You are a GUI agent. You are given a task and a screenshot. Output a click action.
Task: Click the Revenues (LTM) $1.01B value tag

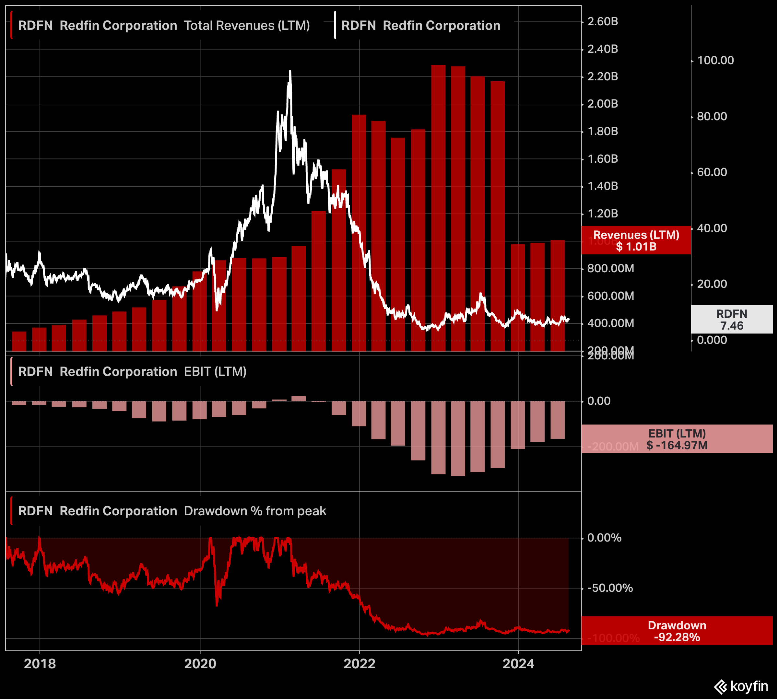pos(636,240)
